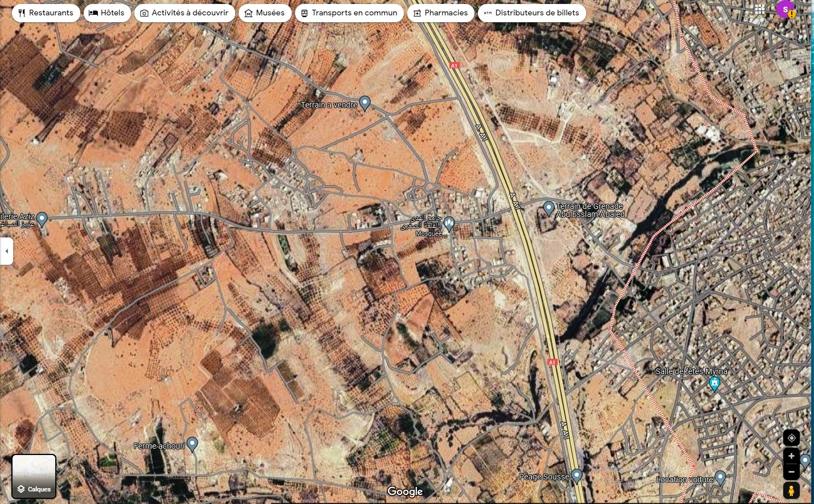Select the Hôtels filter chip
814x504 pixels.
[x=107, y=13]
